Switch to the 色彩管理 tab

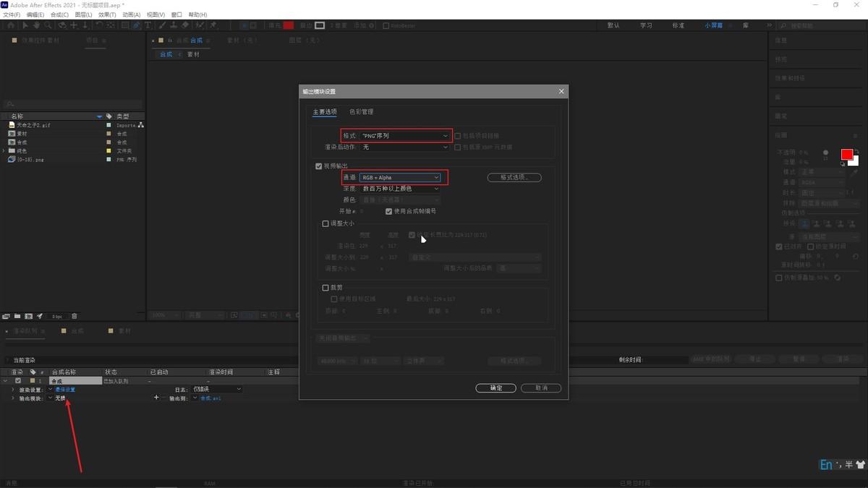pyautogui.click(x=361, y=112)
